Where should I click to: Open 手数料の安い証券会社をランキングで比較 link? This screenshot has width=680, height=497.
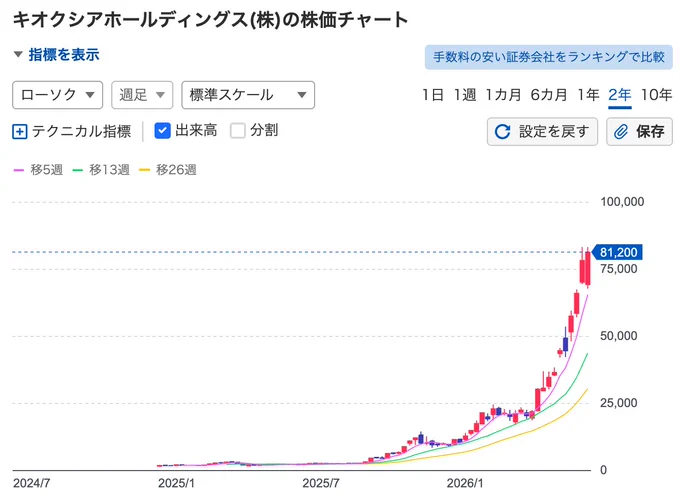click(549, 57)
